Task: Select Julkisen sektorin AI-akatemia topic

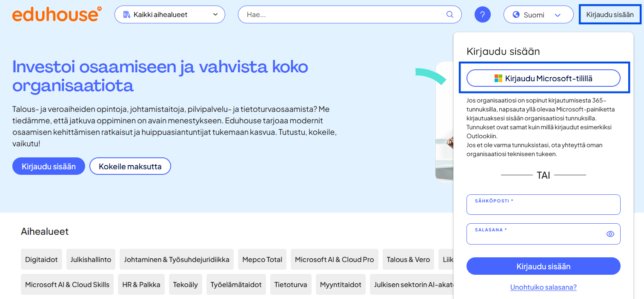Action: click(x=412, y=285)
